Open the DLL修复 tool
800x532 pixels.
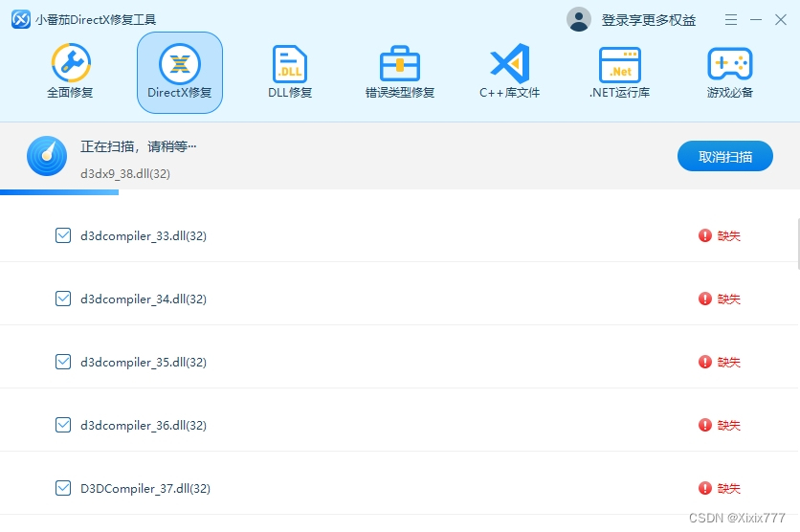pos(290,72)
